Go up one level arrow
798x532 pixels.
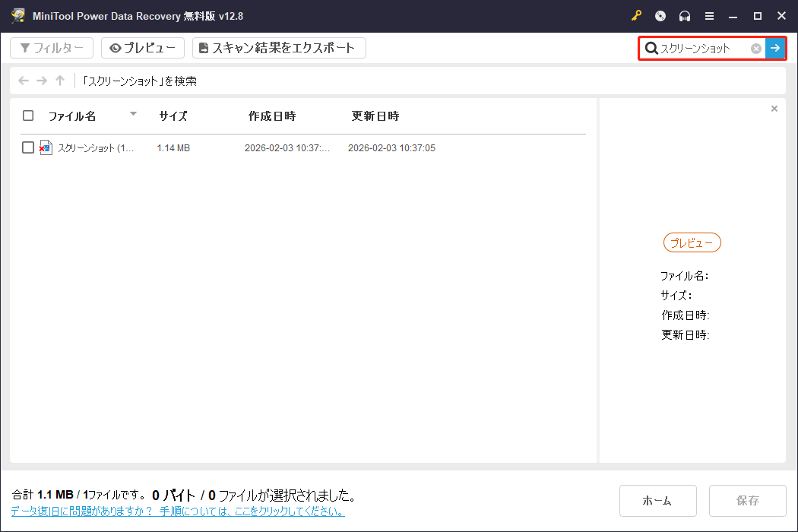[x=60, y=81]
